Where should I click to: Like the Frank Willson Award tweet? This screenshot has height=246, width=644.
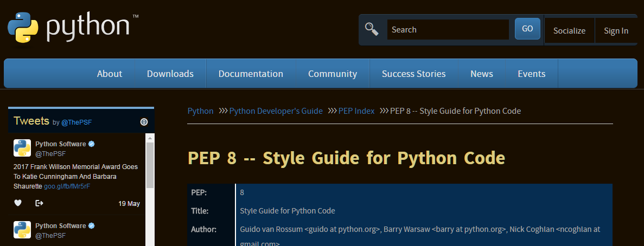click(x=18, y=203)
